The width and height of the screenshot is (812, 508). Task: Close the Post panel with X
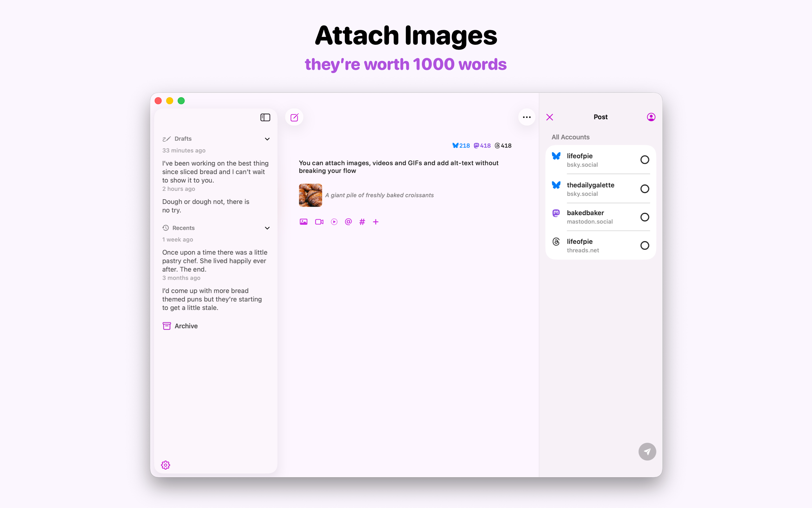550,117
